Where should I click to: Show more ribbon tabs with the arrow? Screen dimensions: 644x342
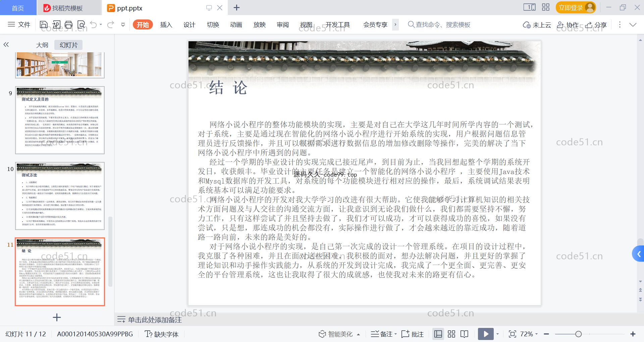[x=395, y=24]
